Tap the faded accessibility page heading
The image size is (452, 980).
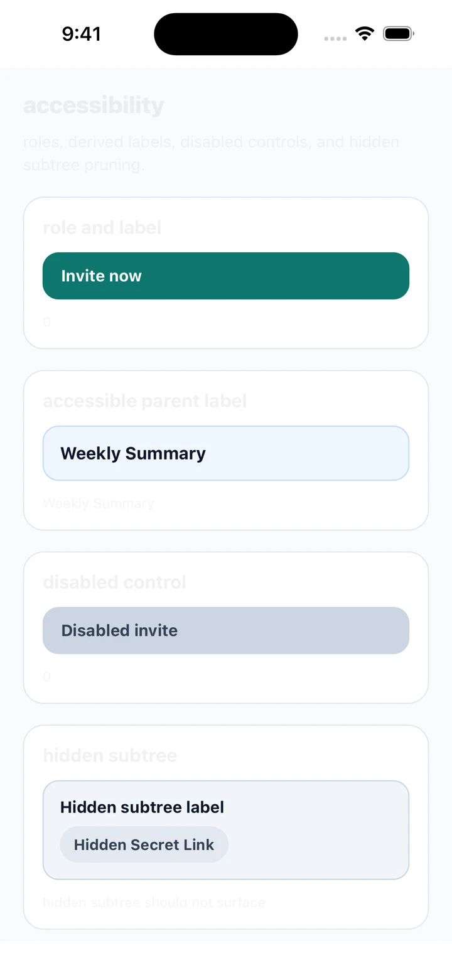click(x=94, y=105)
